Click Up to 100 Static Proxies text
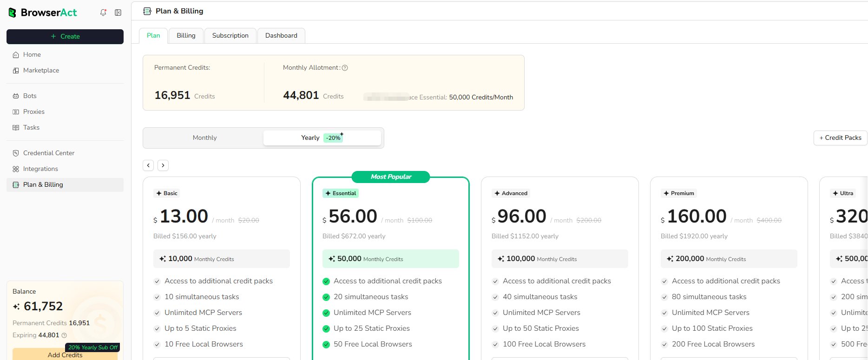 (712, 328)
